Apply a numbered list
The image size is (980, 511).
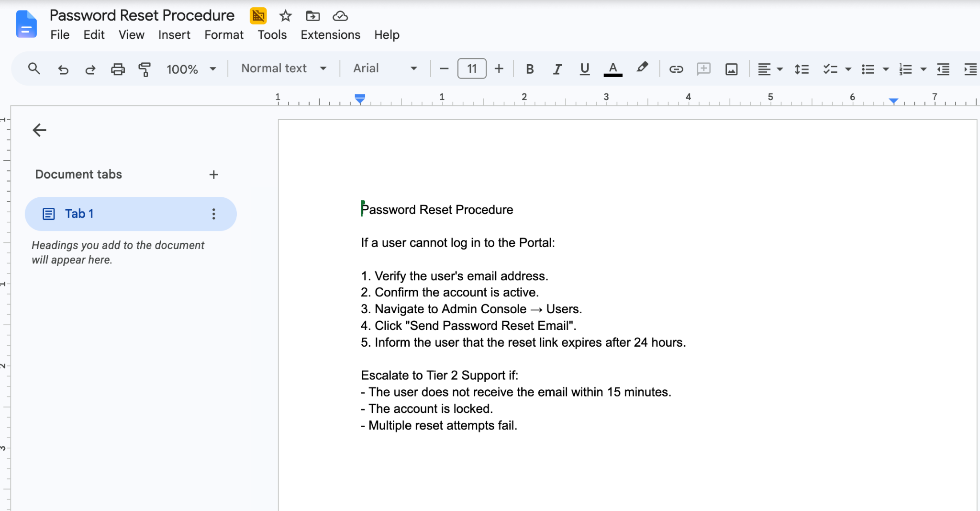coord(905,69)
